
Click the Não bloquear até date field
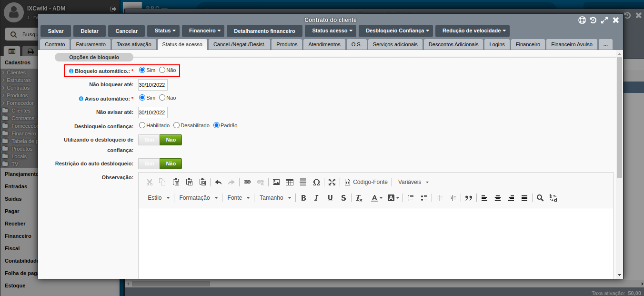coord(153,85)
